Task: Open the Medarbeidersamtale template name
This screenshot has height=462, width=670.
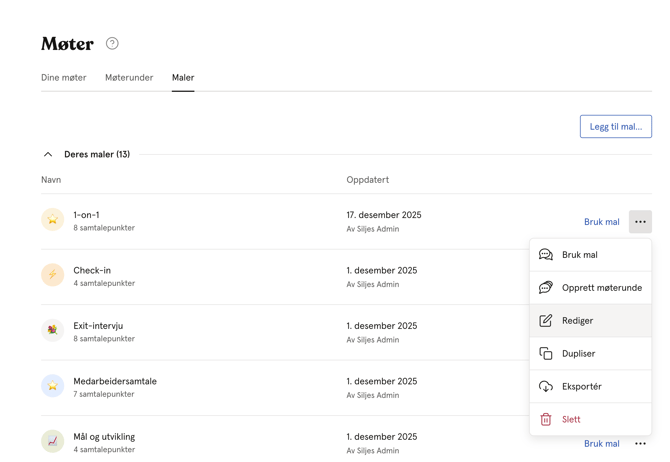Action: pyautogui.click(x=115, y=381)
